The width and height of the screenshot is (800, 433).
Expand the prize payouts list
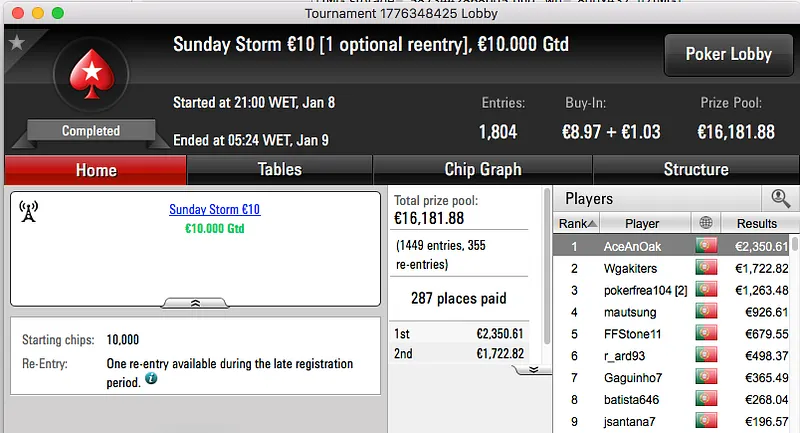pos(533,368)
